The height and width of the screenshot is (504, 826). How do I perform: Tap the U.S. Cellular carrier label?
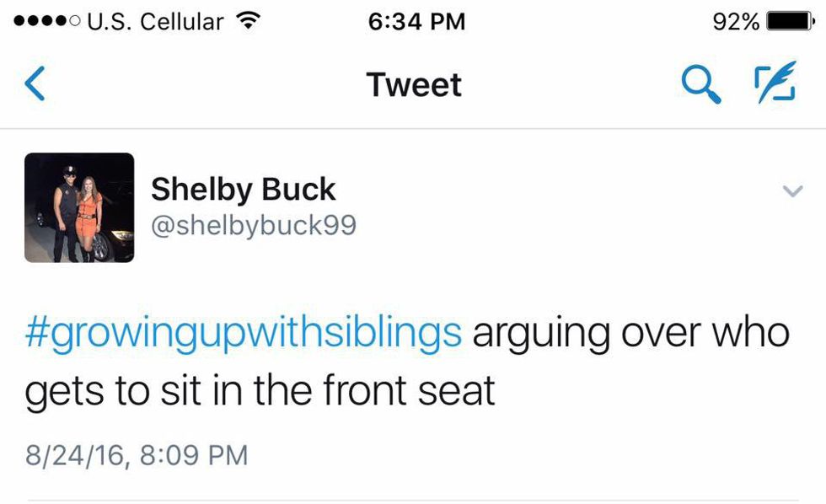155,22
